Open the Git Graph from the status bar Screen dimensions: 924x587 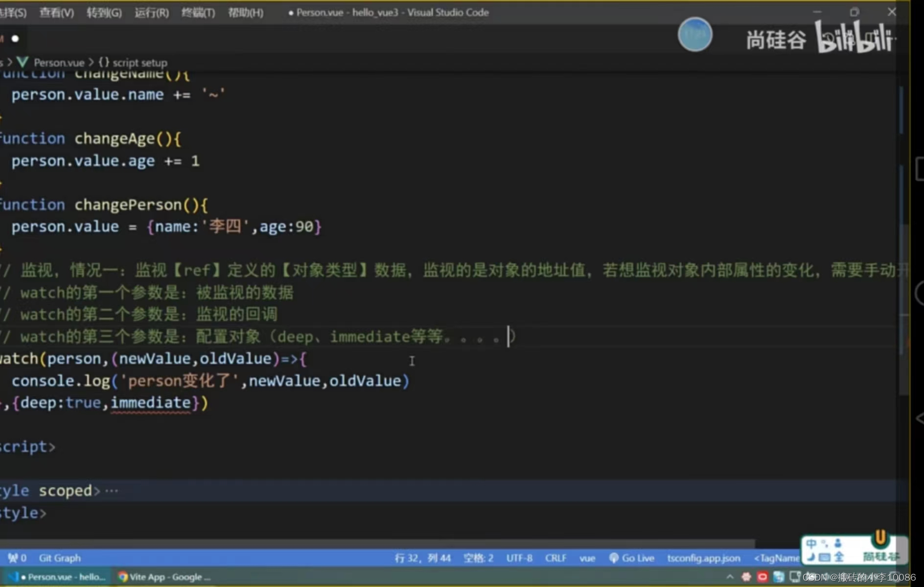point(59,558)
